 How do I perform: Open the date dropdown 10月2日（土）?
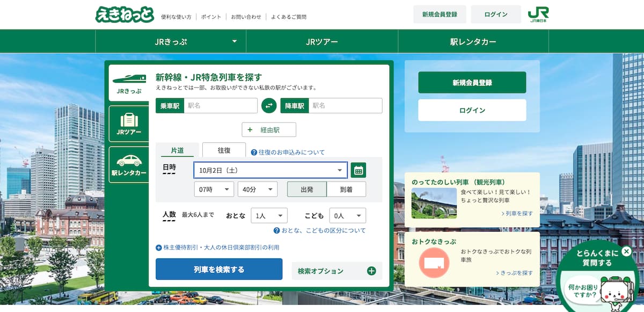click(270, 170)
